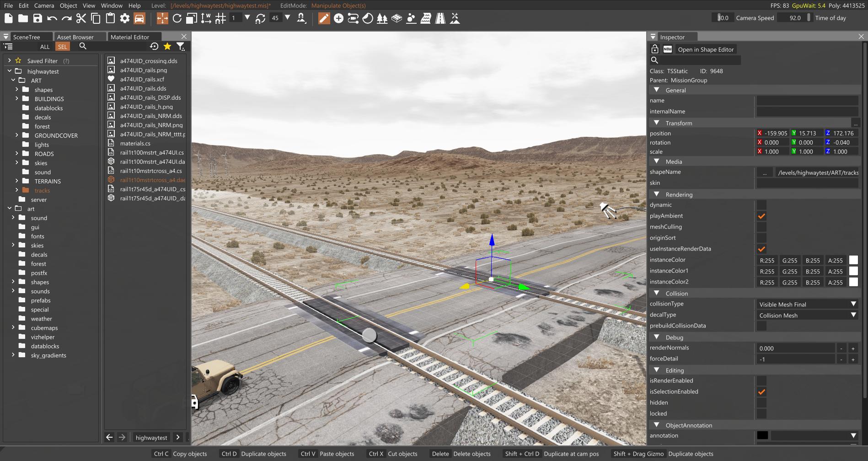
Task: Expand the TERRAINS folder tree arrow
Action: tap(17, 181)
